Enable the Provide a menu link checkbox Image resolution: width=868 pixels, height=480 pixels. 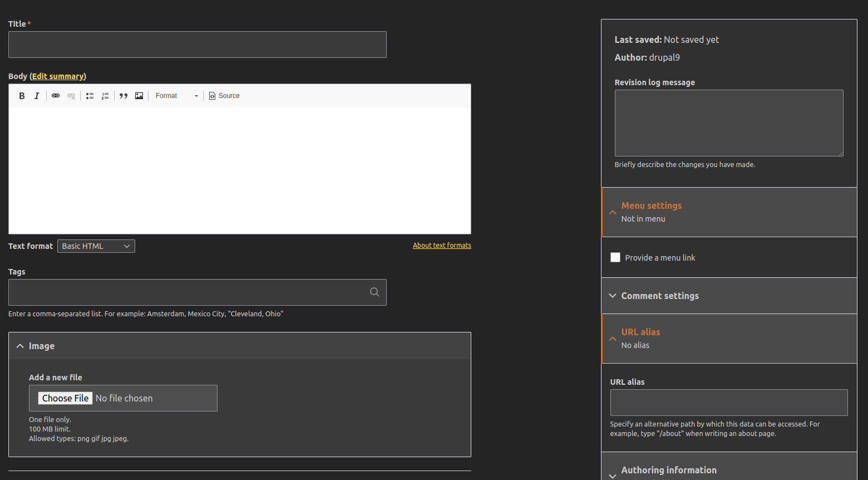pos(615,257)
